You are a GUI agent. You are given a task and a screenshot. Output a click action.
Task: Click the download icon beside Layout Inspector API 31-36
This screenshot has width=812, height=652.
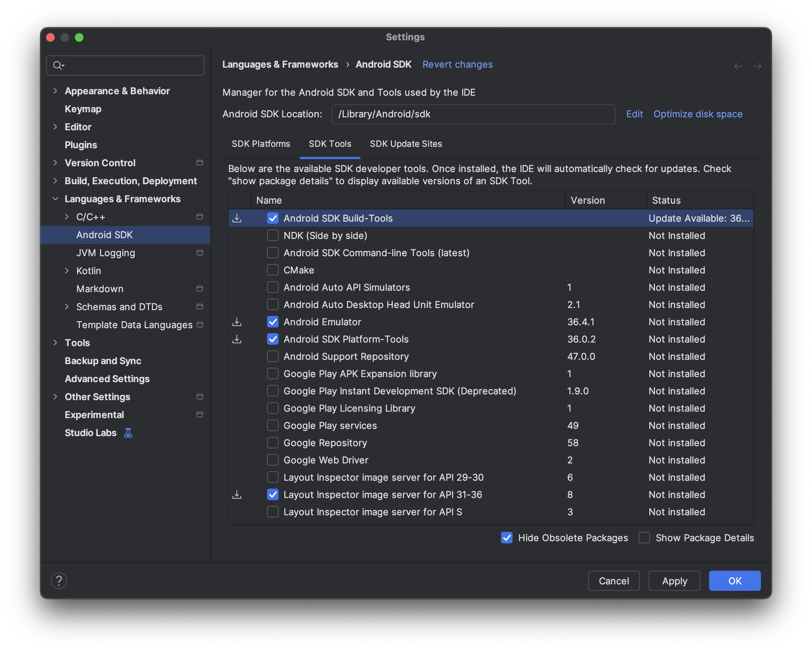pos(237,494)
